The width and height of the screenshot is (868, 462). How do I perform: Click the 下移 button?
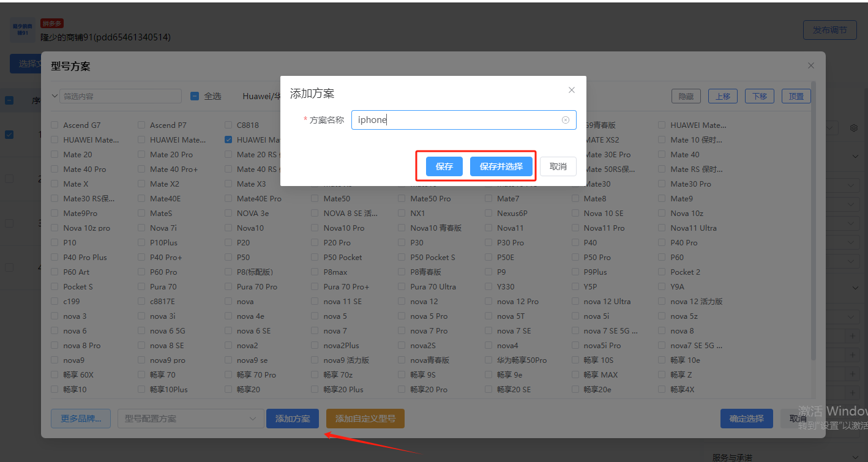[x=760, y=96]
